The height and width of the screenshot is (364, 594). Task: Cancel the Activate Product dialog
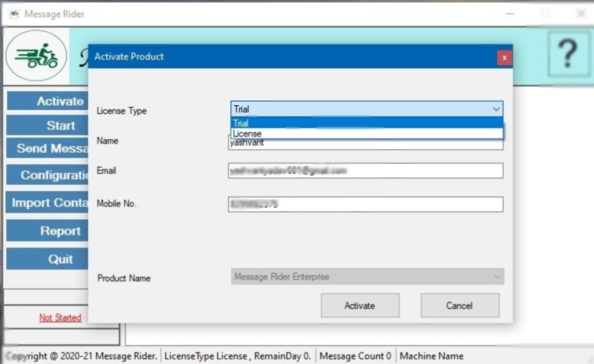[459, 305]
